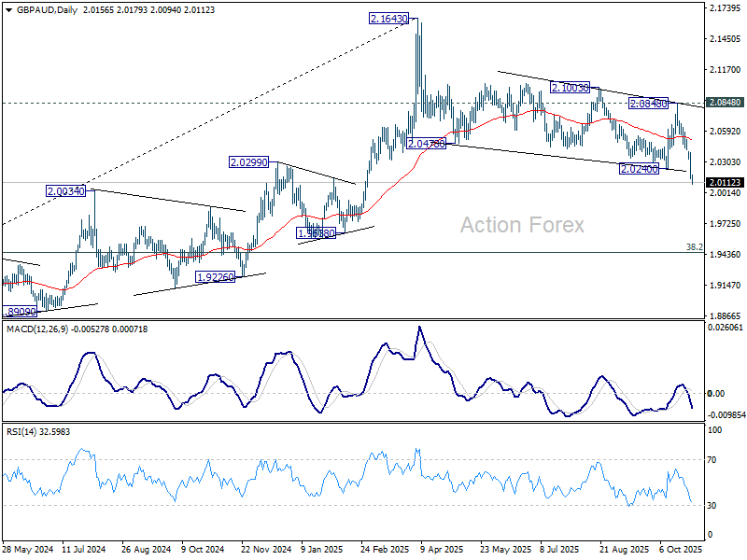The image size is (747, 560).
Task: Select the 2.04780 price label
Action: [427, 144]
